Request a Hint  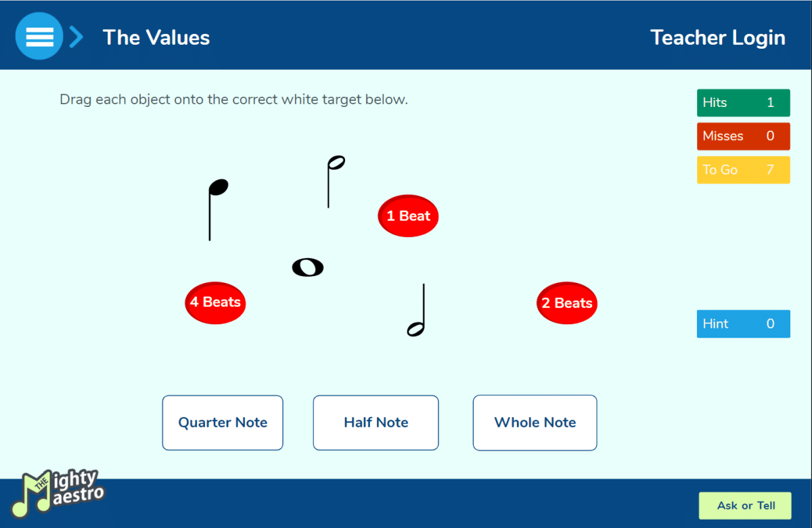743,324
